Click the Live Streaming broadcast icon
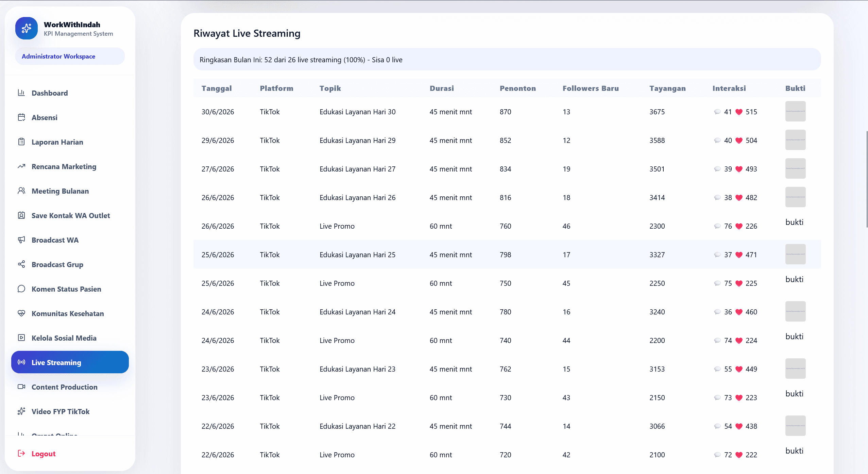 [x=21, y=362]
